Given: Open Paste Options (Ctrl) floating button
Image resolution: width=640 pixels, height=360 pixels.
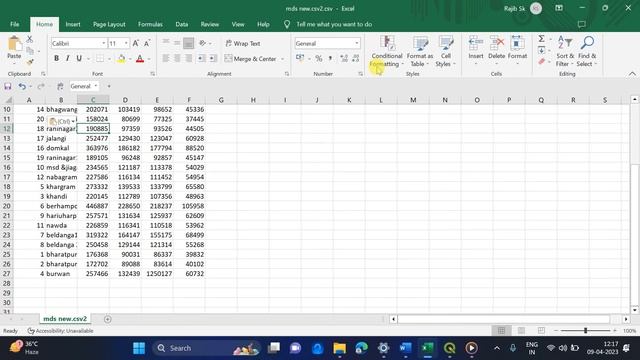Looking at the screenshot, I should pyautogui.click(x=62, y=121).
